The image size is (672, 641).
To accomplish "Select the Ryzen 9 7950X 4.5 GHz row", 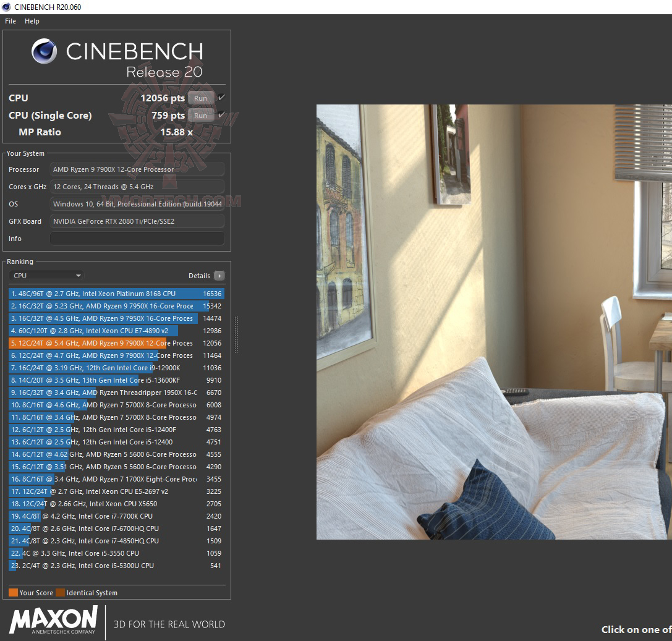I will (116, 318).
